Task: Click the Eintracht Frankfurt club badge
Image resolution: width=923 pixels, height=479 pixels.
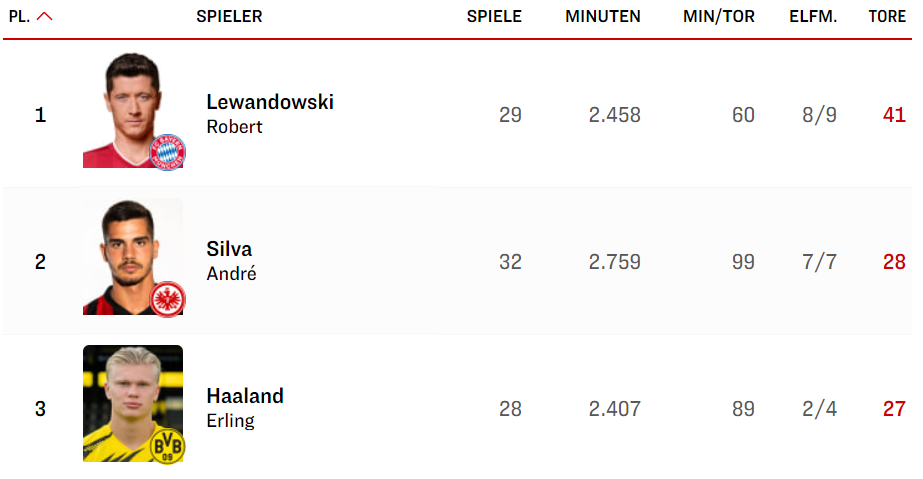Action: pos(168,300)
